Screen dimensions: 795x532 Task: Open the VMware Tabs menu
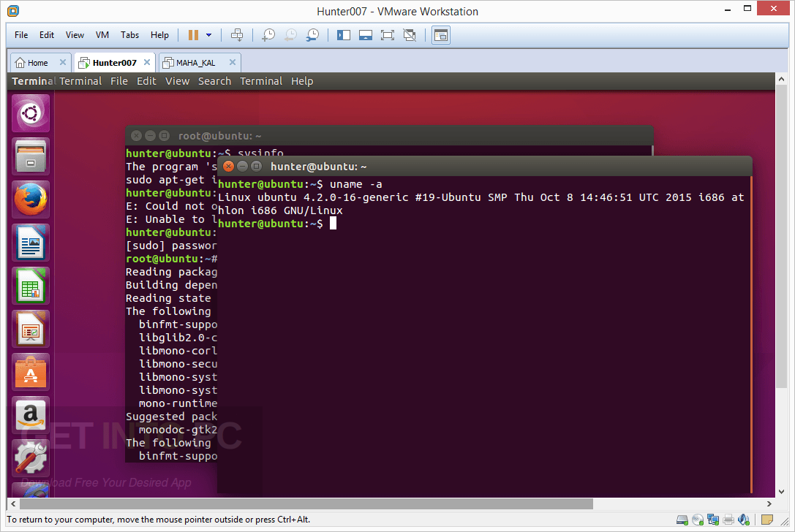[x=129, y=35]
